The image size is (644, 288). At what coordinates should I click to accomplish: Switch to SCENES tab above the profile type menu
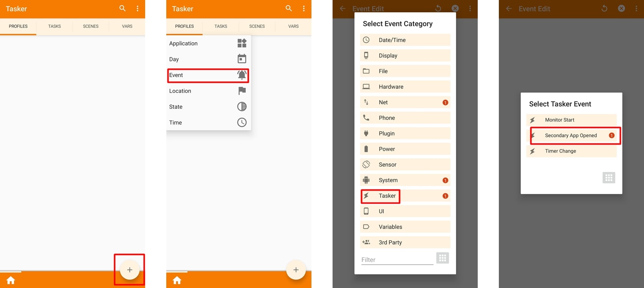(x=257, y=26)
